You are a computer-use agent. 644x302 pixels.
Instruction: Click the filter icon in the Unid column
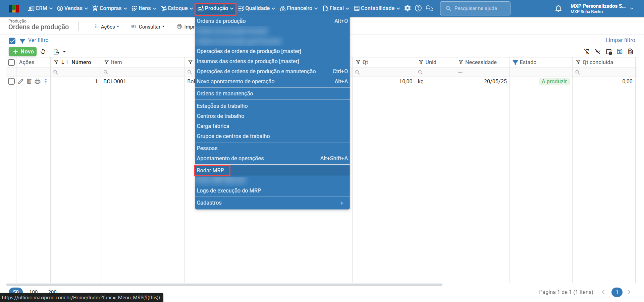click(x=421, y=62)
